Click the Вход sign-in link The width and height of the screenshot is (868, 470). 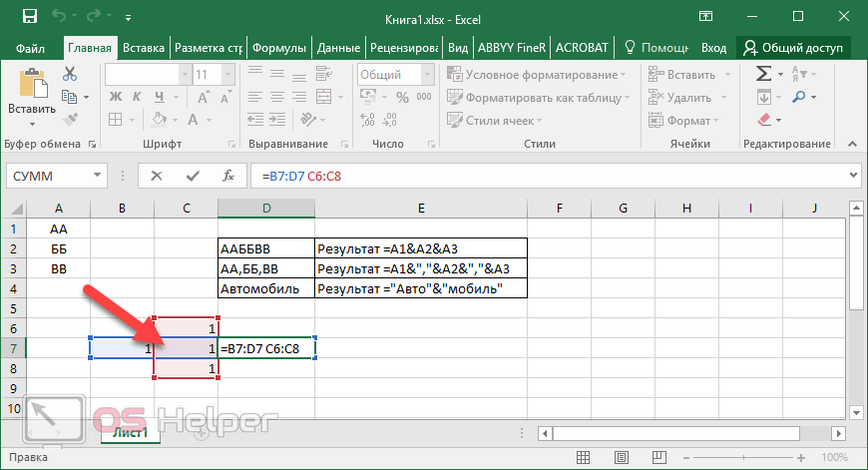(713, 48)
